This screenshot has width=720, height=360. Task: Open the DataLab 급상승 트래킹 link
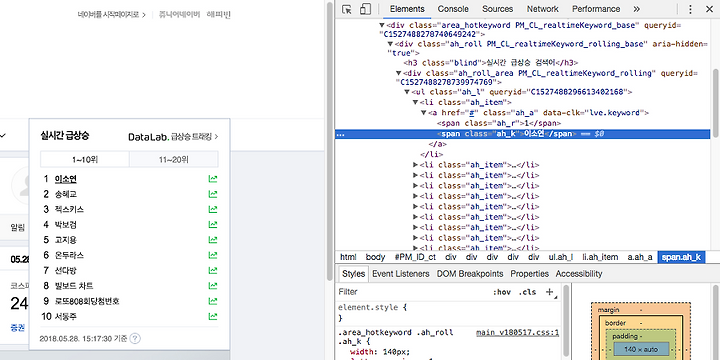(x=173, y=137)
